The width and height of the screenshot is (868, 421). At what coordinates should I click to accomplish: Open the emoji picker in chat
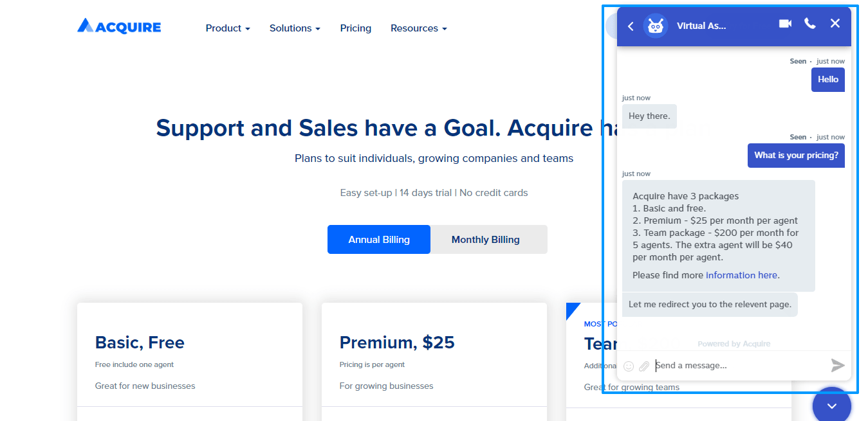629,366
